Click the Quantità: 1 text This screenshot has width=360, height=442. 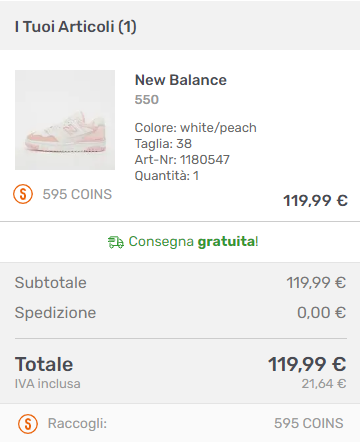point(167,176)
